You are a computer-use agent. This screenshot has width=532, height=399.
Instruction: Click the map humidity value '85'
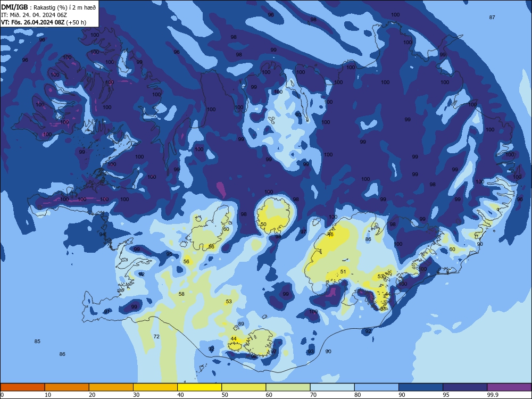(x=37, y=342)
